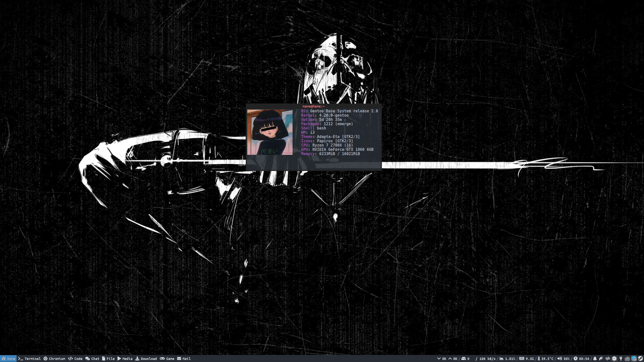Open the Telegram tray icon with badge

634,359
